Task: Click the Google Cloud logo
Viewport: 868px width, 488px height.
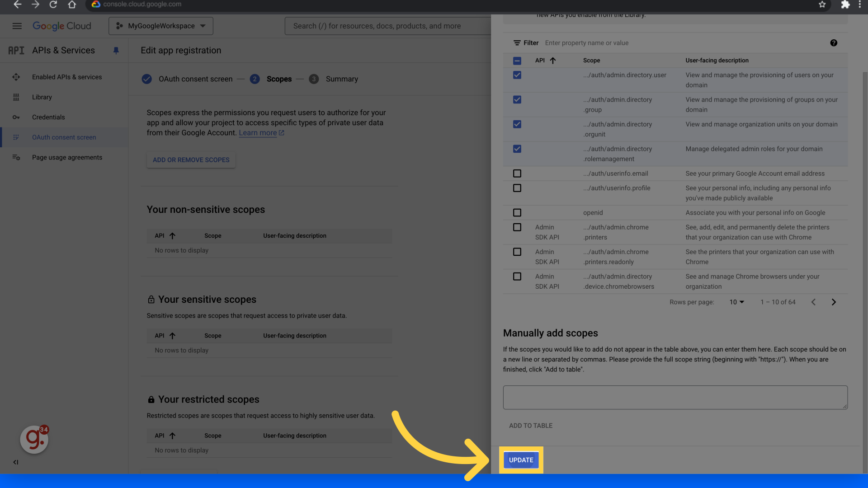Action: [x=62, y=26]
